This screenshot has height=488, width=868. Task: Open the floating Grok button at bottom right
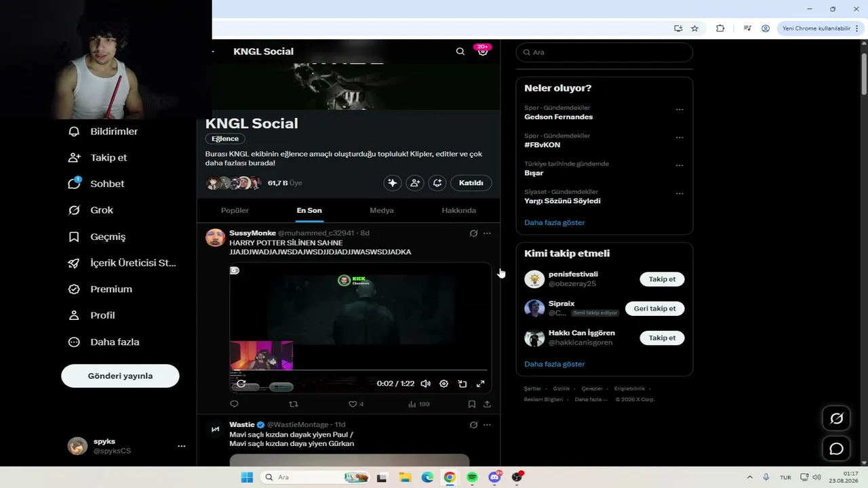pos(837,419)
